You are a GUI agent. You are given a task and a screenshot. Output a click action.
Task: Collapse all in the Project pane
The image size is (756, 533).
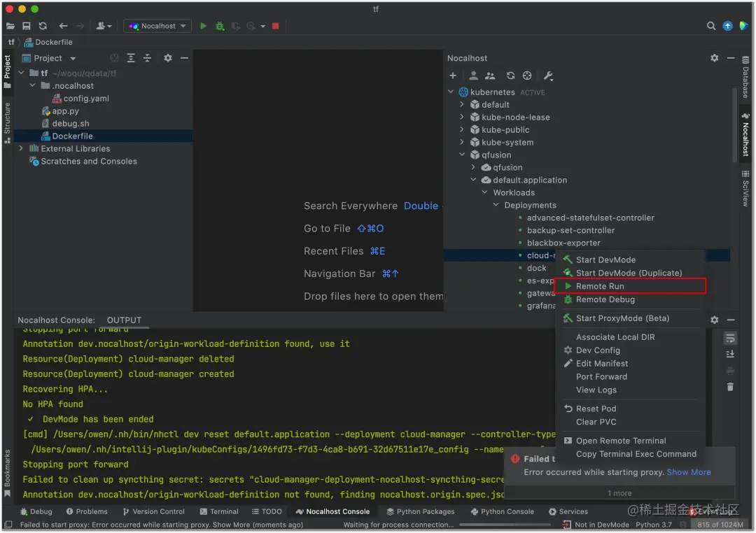coord(148,58)
